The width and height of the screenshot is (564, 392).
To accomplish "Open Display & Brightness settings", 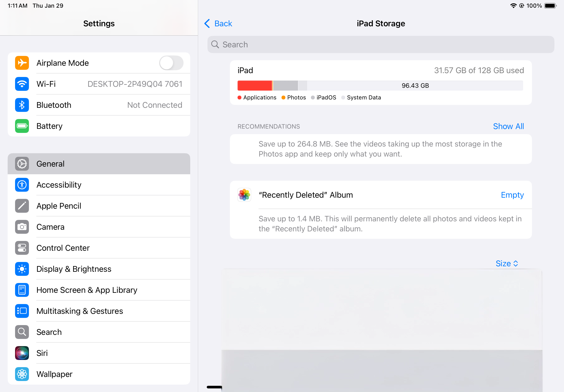I will coord(99,269).
